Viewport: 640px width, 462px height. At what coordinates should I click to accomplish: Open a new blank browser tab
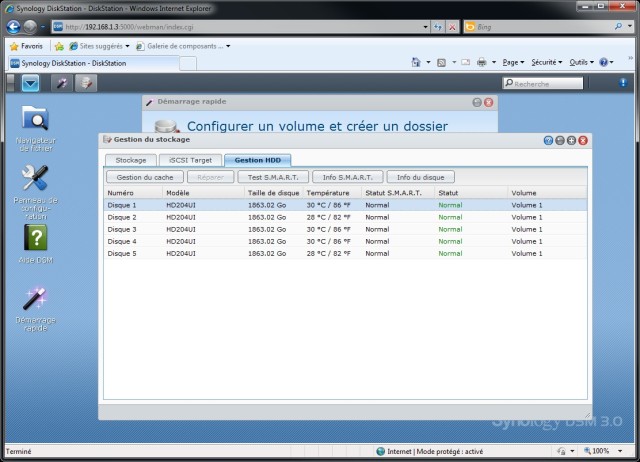(188, 64)
